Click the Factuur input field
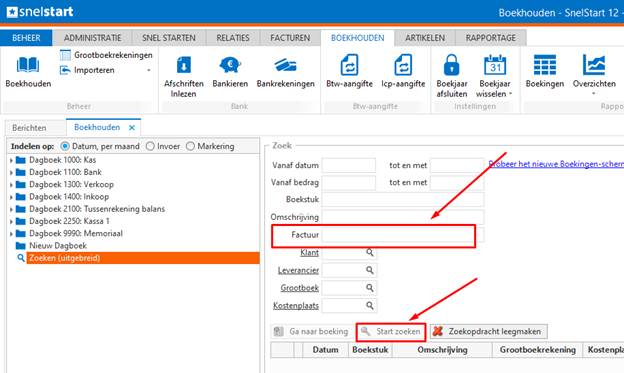Image resolution: width=624 pixels, height=373 pixels. [x=403, y=235]
